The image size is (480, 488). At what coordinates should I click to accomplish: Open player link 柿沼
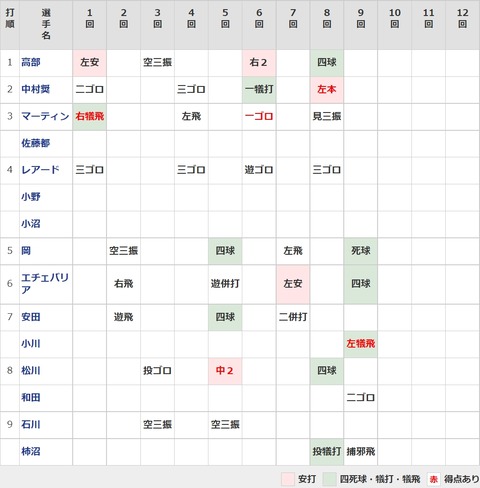pyautogui.click(x=31, y=451)
